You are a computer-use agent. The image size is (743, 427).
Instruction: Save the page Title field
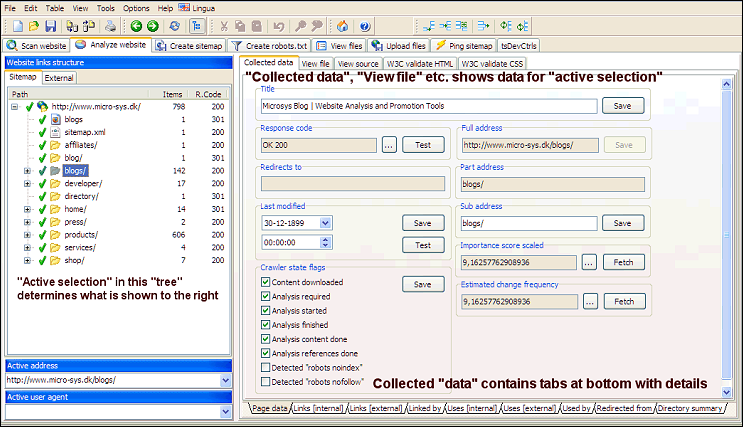tap(623, 106)
